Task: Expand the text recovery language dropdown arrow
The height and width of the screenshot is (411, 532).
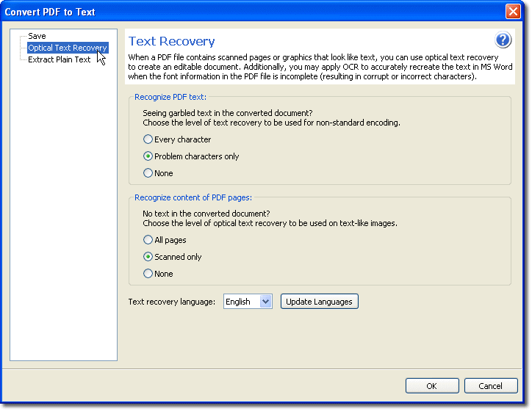Action: (266, 302)
